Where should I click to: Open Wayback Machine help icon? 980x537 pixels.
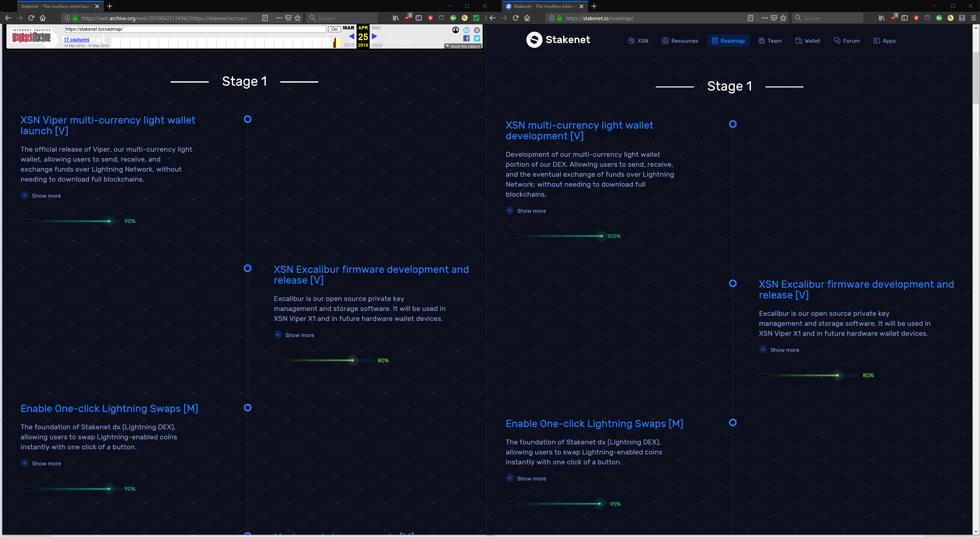[x=466, y=30]
